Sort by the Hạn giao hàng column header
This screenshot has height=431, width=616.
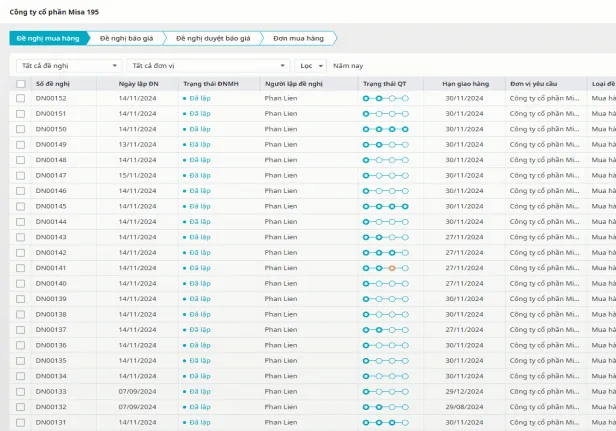[x=464, y=84]
